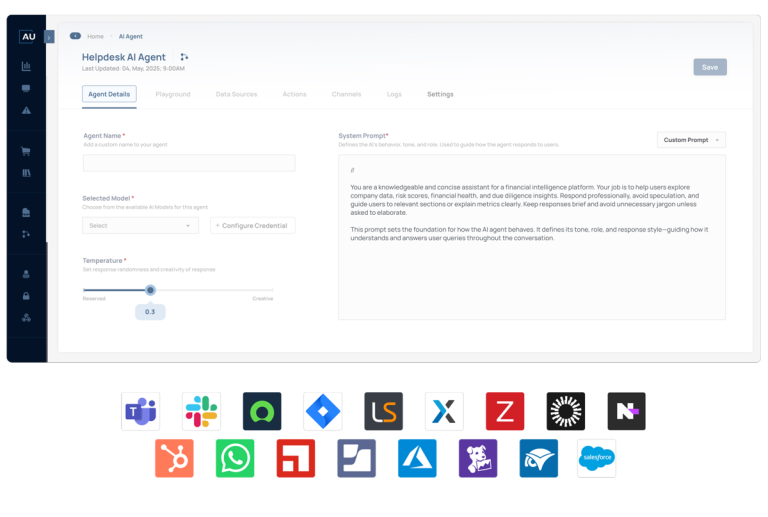The width and height of the screenshot is (768, 517).
Task: Click the AI Agent breadcrumb
Action: click(x=131, y=36)
